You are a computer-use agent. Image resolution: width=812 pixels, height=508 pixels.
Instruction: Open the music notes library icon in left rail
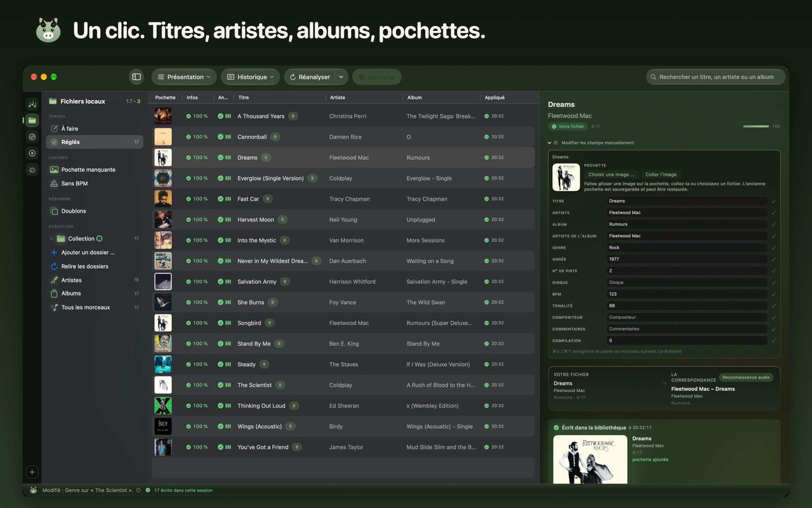point(32,104)
